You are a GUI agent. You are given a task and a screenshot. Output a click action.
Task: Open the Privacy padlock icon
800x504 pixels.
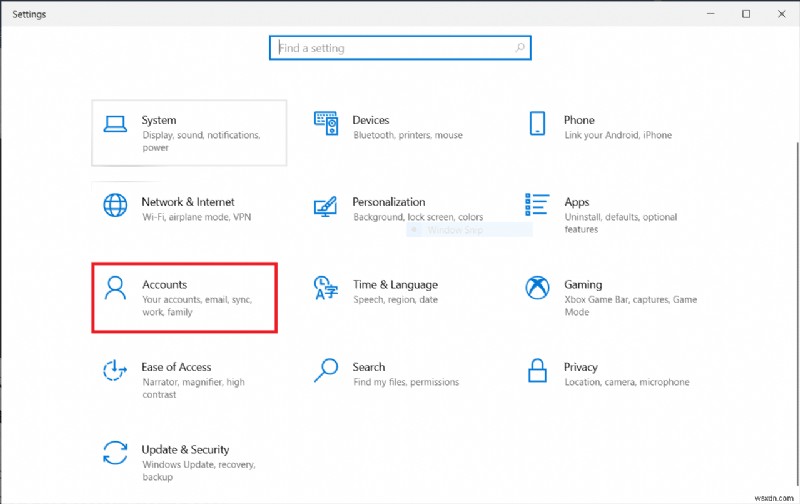pyautogui.click(x=538, y=371)
